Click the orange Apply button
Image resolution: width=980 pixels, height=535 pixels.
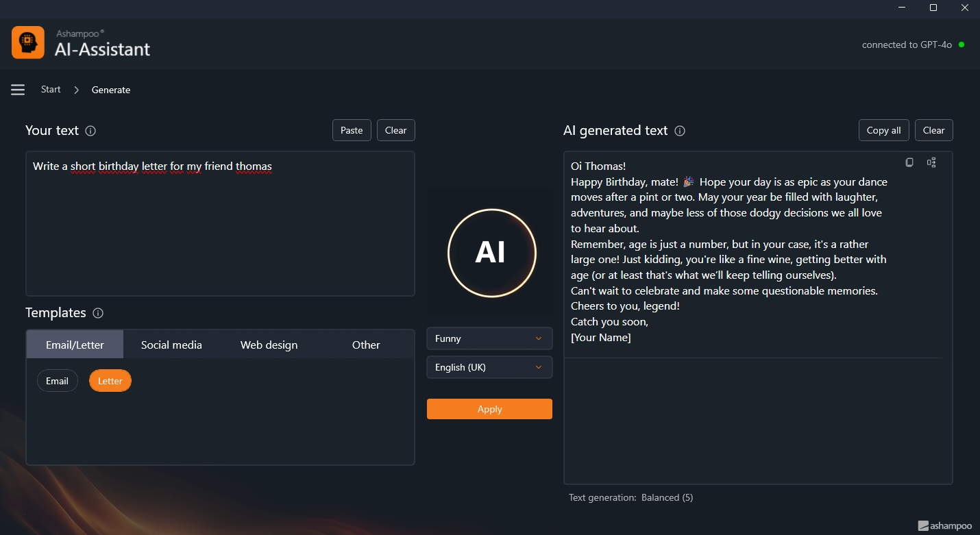coord(489,409)
